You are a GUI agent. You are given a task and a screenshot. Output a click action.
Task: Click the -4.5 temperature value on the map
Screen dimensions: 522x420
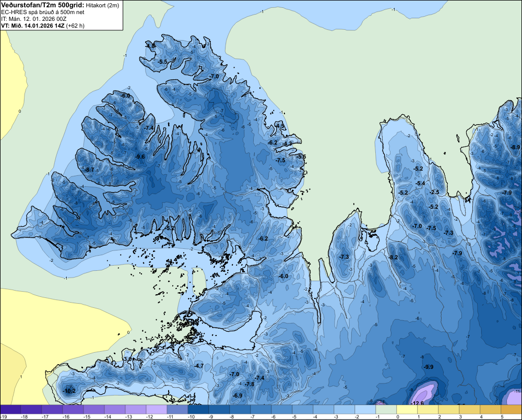coord(280,126)
